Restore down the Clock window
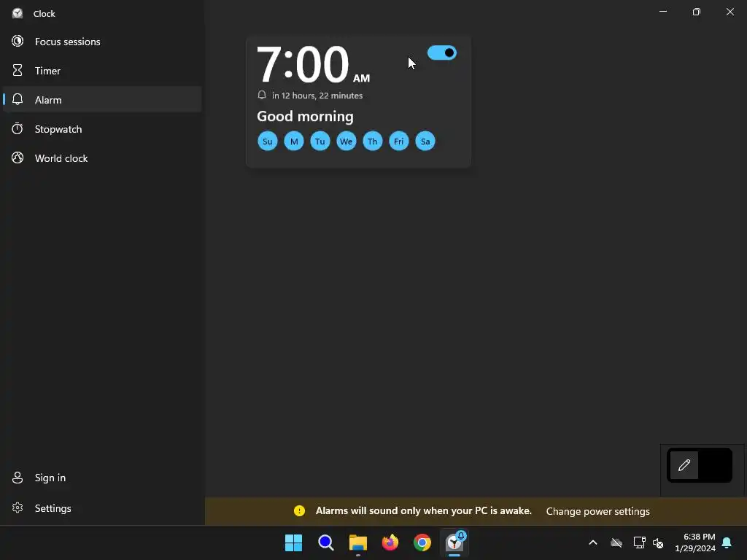 click(x=697, y=12)
